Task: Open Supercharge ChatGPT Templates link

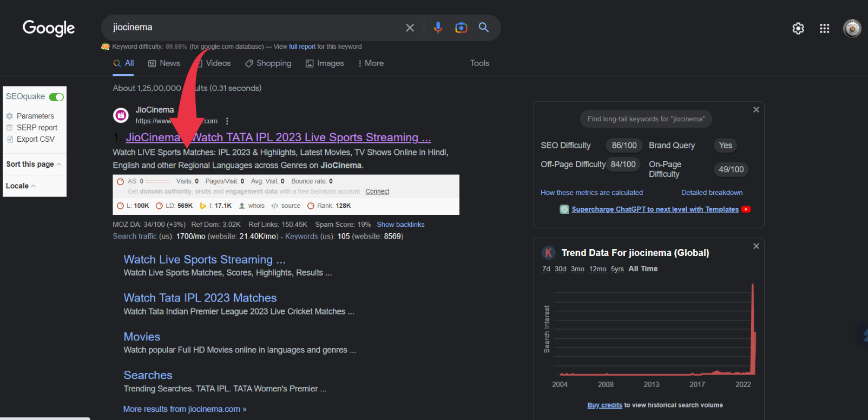Action: [x=655, y=209]
